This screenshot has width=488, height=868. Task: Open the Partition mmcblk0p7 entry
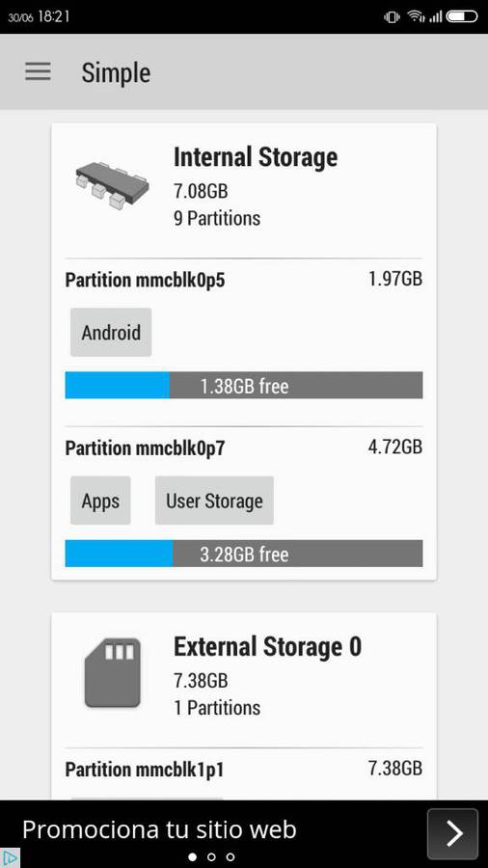coord(244,448)
